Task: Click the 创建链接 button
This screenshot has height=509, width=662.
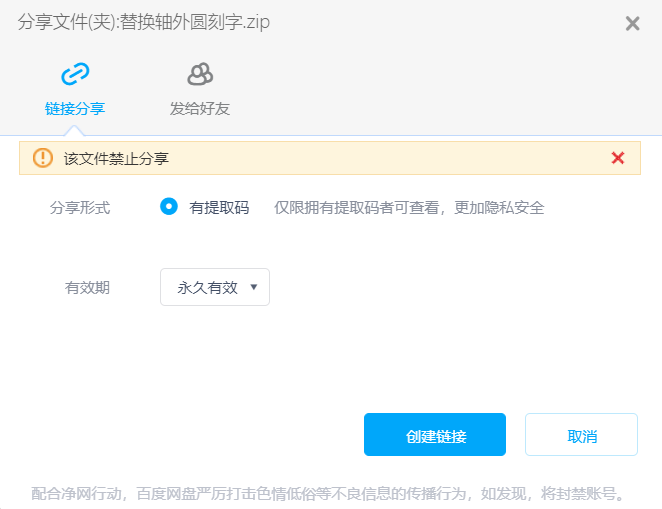Action: point(435,434)
